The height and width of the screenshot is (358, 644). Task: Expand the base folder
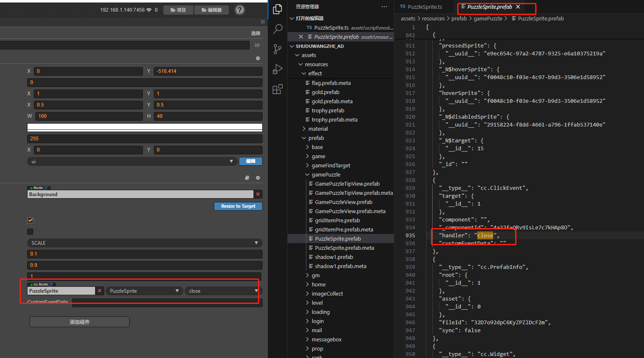[307, 147]
